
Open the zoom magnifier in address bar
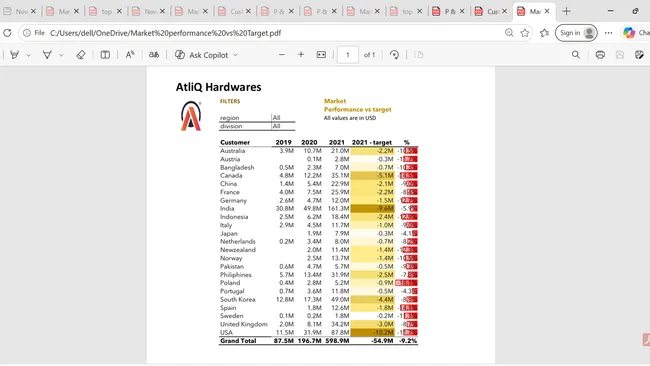pyautogui.click(x=509, y=33)
